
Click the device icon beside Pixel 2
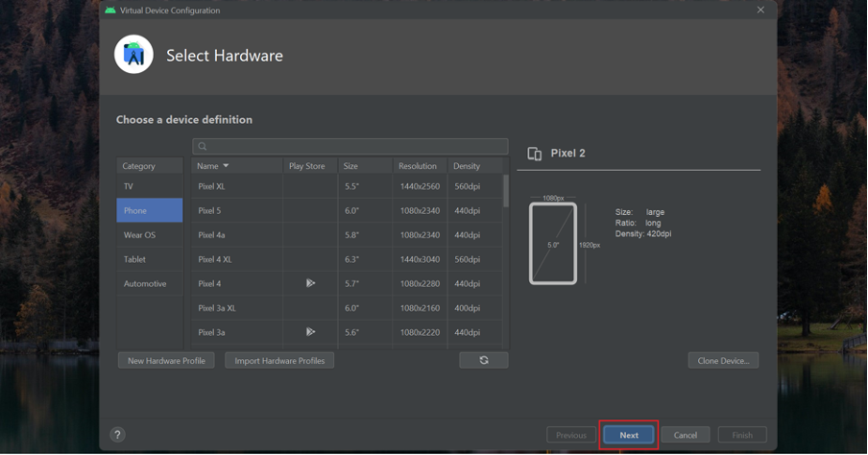[x=534, y=154]
